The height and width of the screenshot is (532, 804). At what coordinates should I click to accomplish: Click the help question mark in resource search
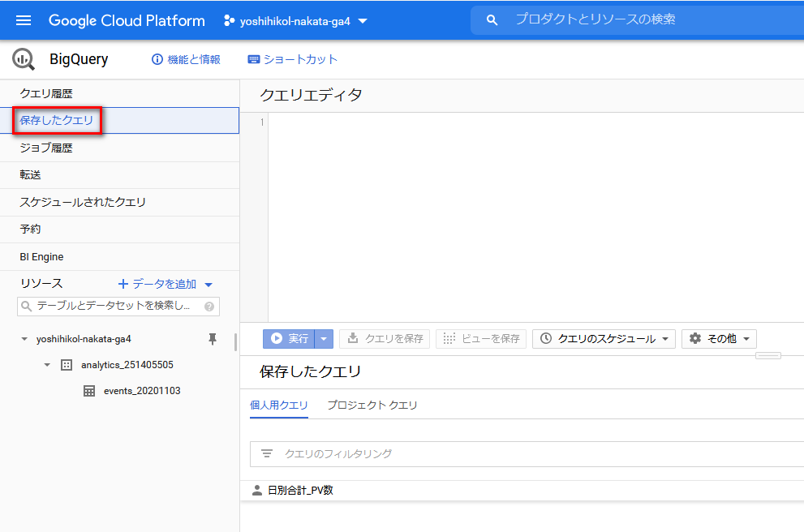209,307
